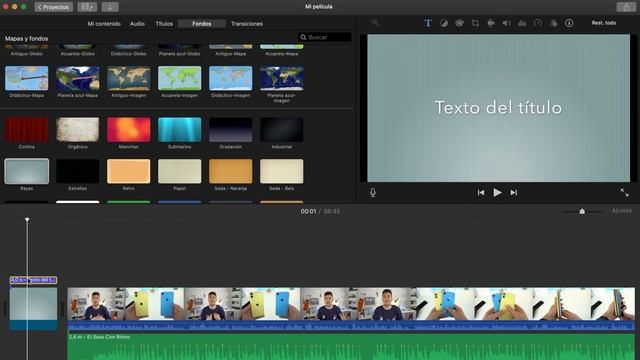Select the Fondos tab

click(202, 24)
